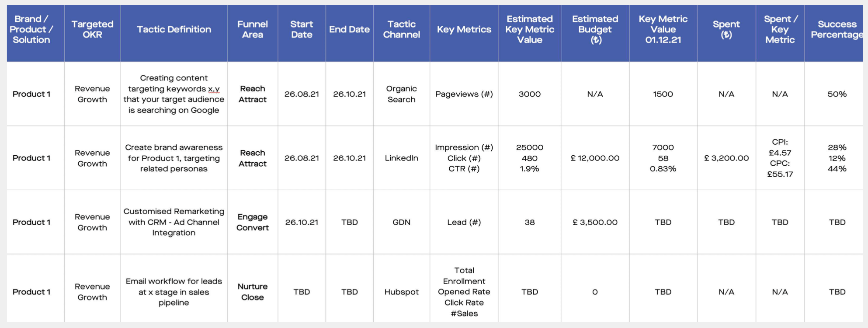The image size is (868, 328).
Task: Select the 3000 estimated value cell
Action: point(530,94)
